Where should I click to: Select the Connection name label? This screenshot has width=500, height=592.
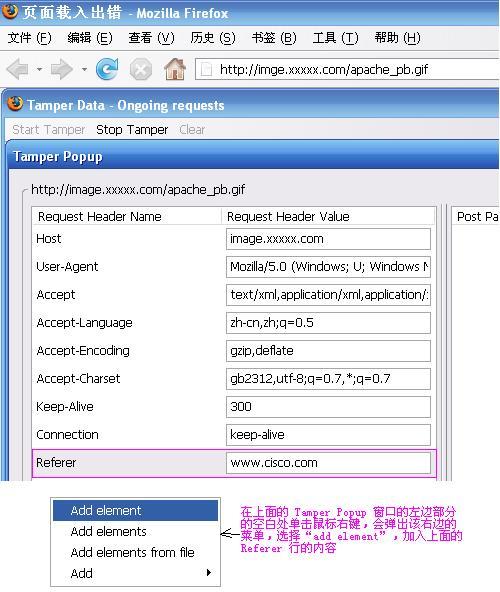(67, 435)
